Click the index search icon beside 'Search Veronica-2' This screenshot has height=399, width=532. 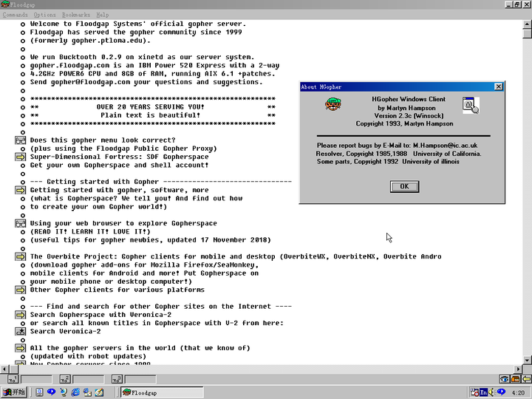[x=21, y=331]
